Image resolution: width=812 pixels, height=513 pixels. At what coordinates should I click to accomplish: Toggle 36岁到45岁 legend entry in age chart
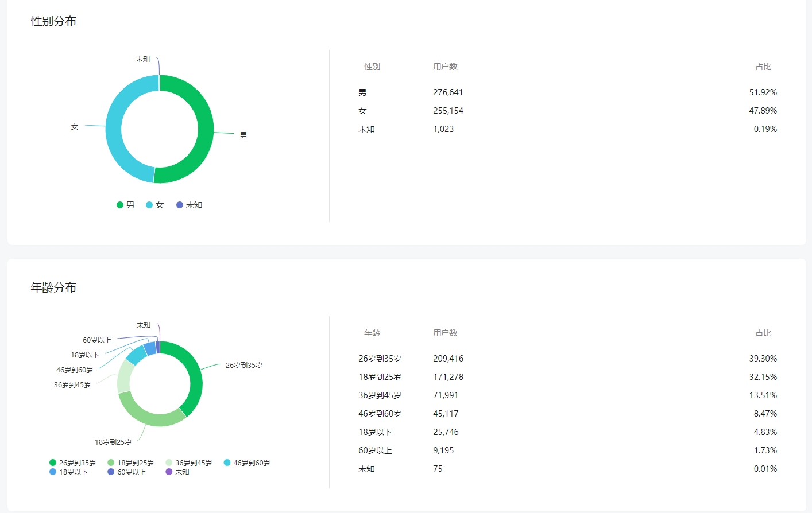188,463
